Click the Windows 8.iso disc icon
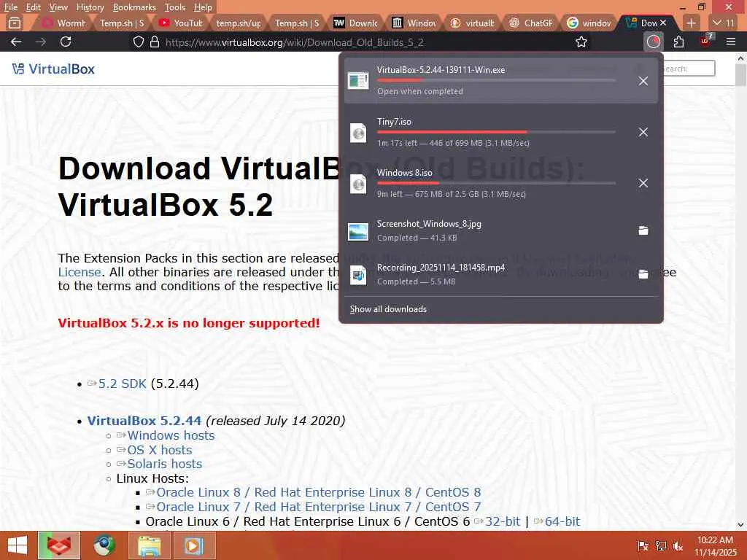The image size is (747, 560). [358, 183]
